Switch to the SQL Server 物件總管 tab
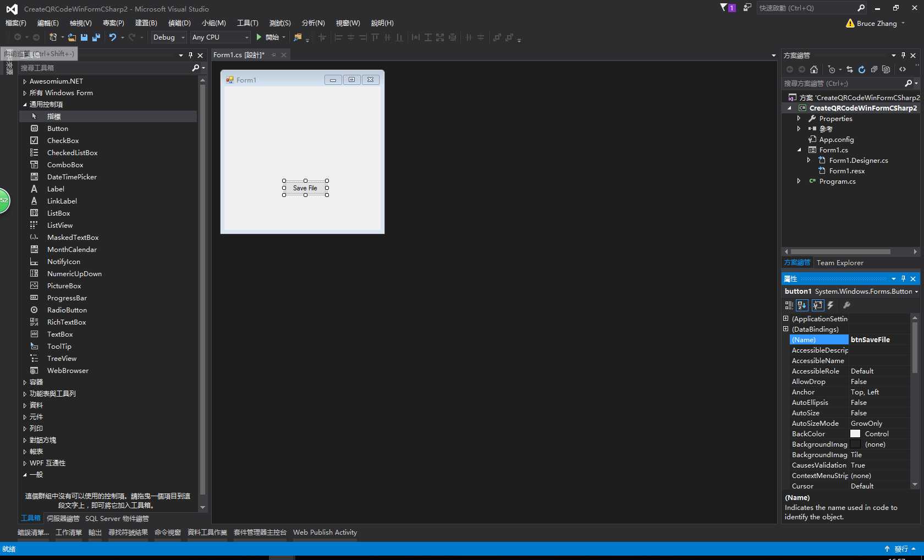The width and height of the screenshot is (924, 560). click(117, 519)
